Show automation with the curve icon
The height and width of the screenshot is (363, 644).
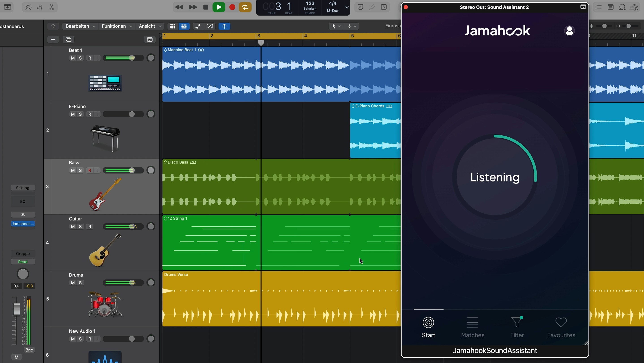point(198,26)
